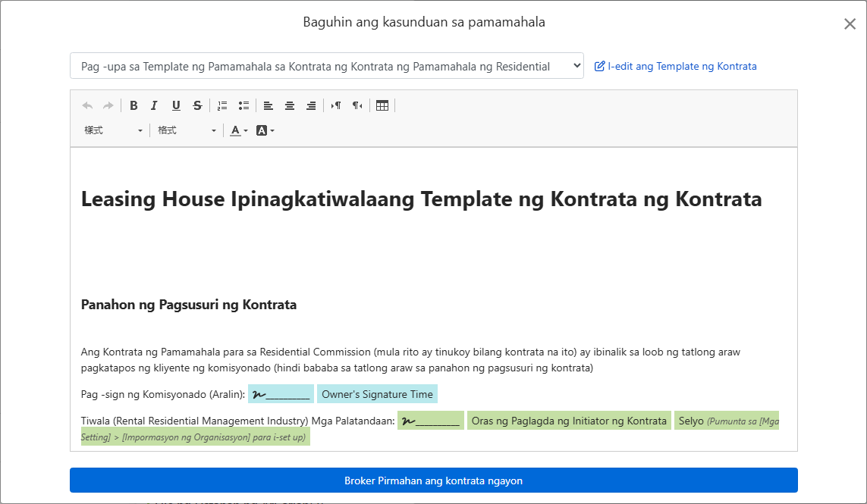
Task: Insert a bulleted list
Action: tap(243, 105)
